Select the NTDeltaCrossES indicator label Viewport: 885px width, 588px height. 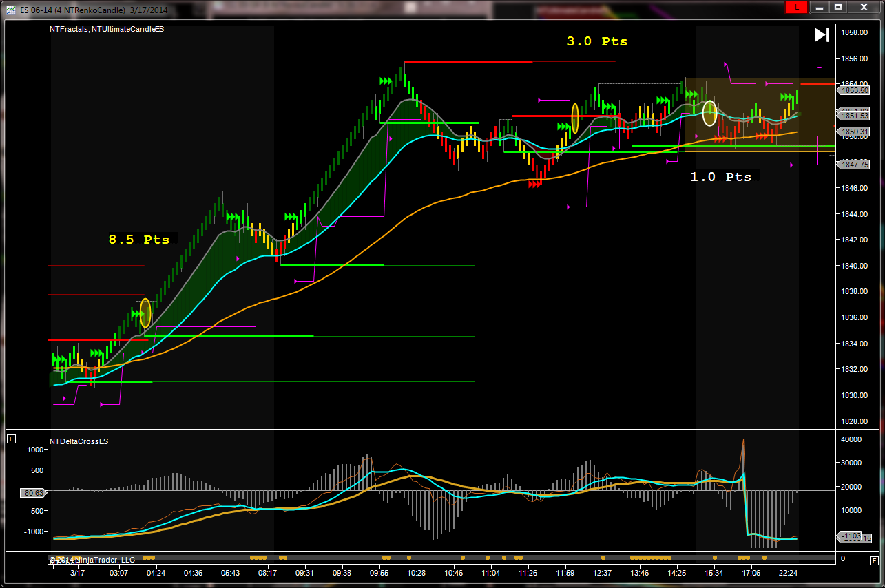click(x=78, y=441)
